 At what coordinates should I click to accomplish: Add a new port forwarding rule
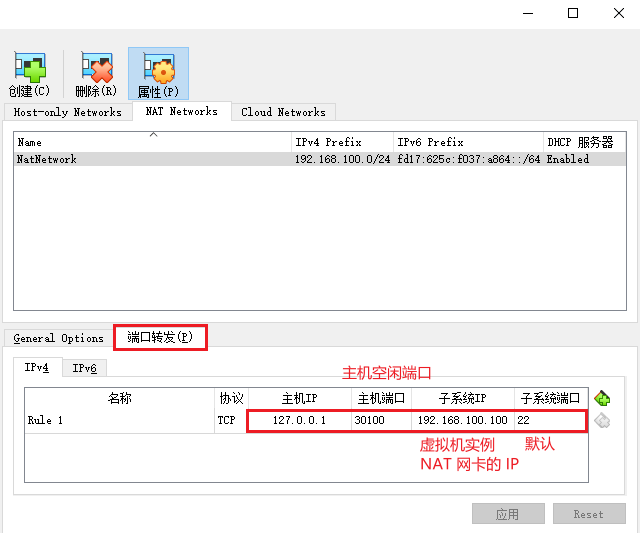602,398
